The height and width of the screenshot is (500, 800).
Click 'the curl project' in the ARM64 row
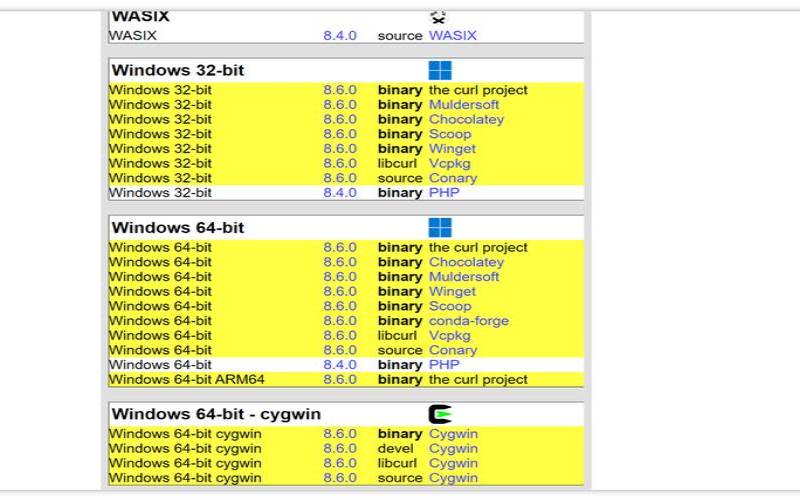(x=478, y=380)
